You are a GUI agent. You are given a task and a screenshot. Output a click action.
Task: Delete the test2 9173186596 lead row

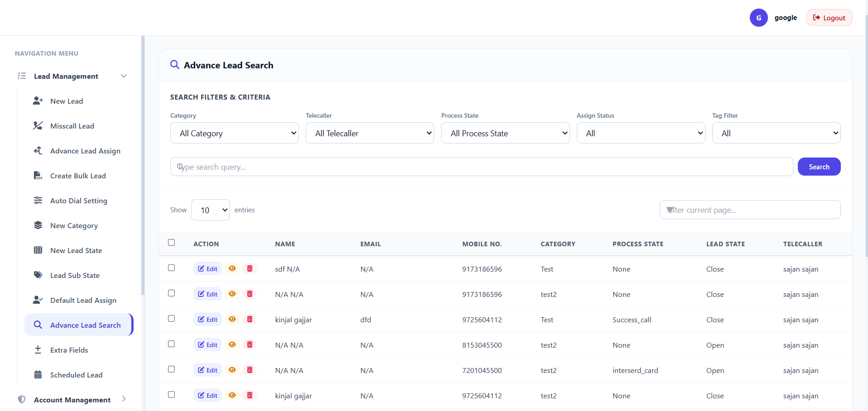pos(249,294)
